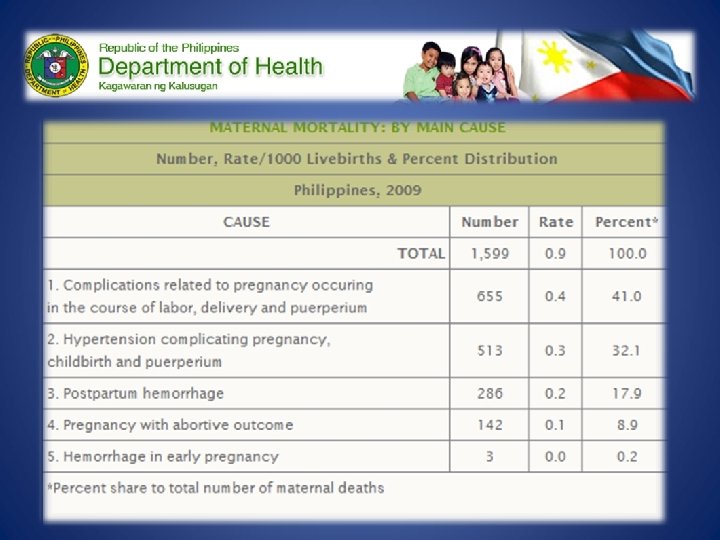
Task: Click rate 0.3 cell
Action: click(x=555, y=351)
